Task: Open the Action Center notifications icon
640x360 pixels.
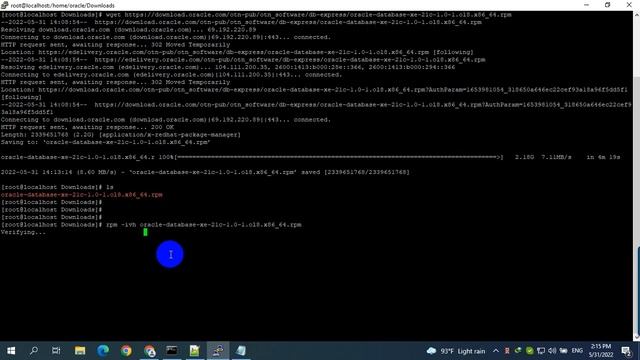Action: point(626,351)
